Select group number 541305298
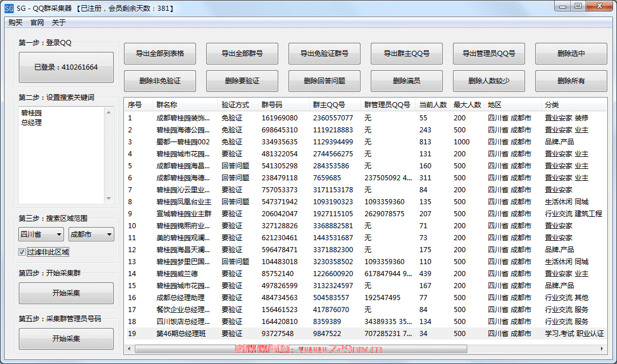Screen dimensions: 617x364 279,166
